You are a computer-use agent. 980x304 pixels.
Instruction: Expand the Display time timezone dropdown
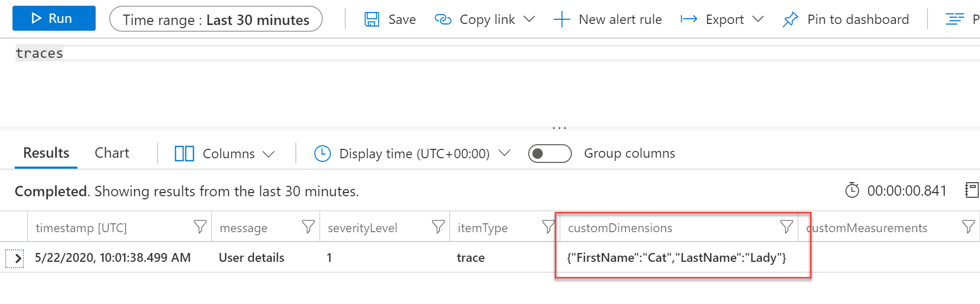tap(504, 154)
